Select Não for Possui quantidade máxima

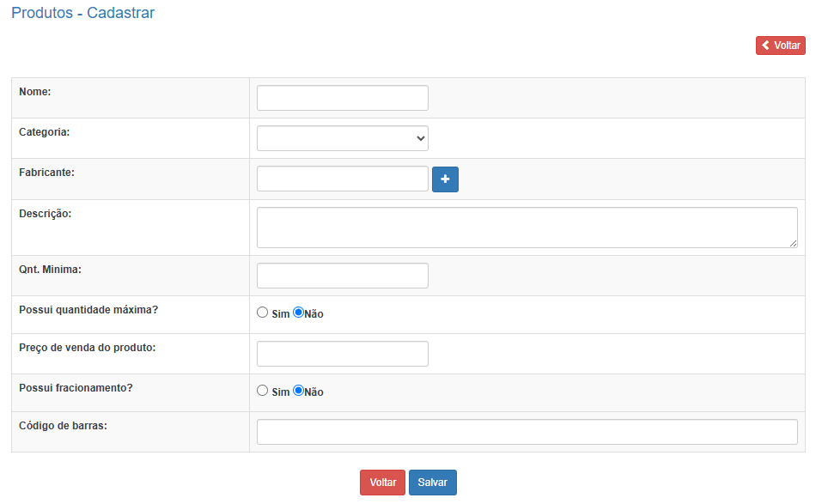coord(299,313)
